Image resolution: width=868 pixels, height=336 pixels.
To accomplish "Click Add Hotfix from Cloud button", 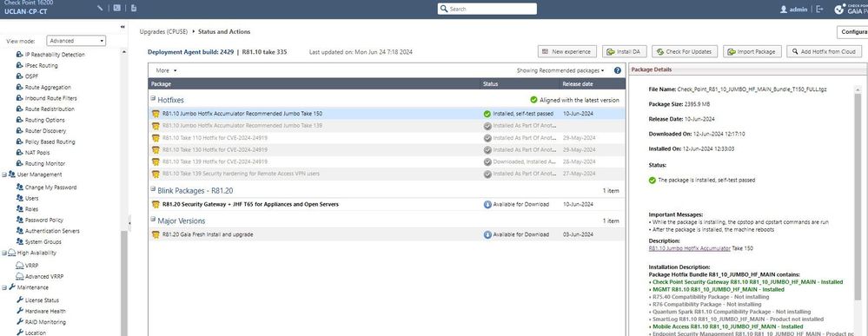I will coord(824,51).
